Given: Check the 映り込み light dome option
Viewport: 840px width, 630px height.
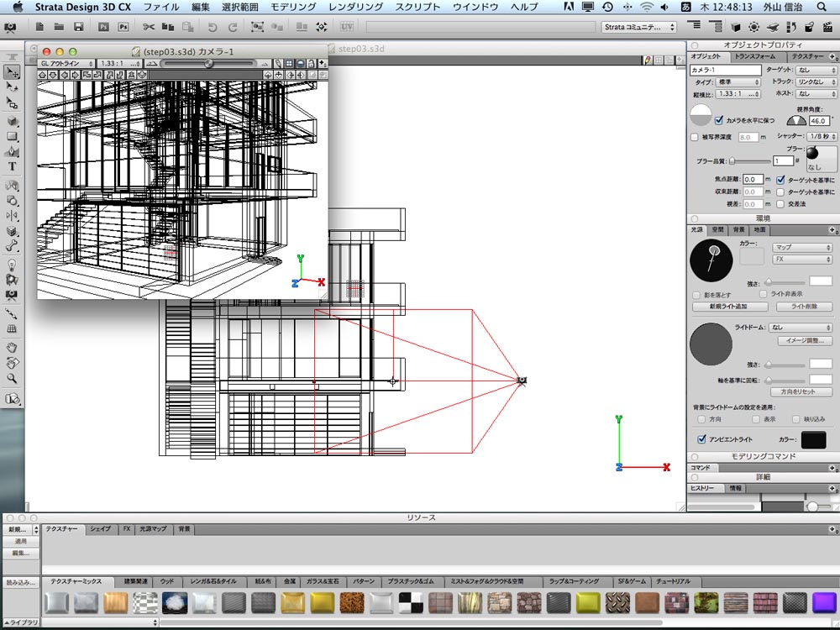Looking at the screenshot, I should tap(796, 419).
